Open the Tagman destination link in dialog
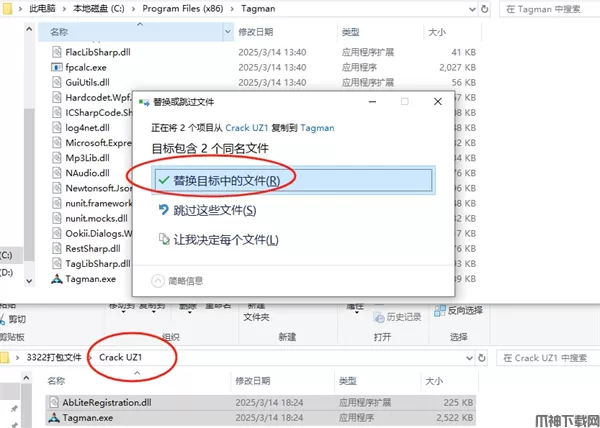Image resolution: width=600 pixels, height=428 pixels. point(317,128)
